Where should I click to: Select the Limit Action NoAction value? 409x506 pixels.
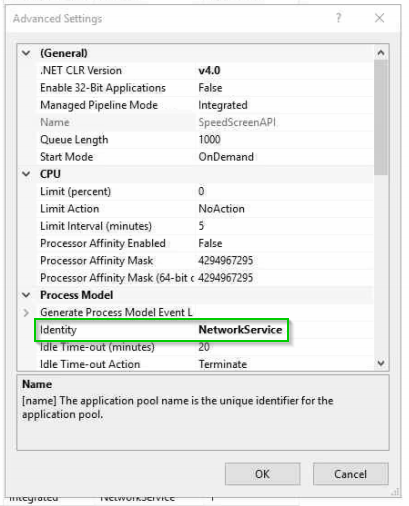pos(221,209)
